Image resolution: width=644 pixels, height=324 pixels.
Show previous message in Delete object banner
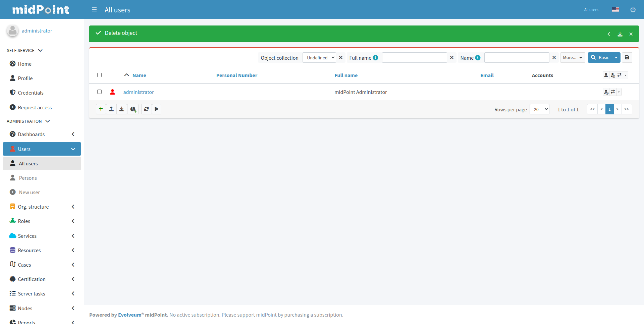(609, 34)
